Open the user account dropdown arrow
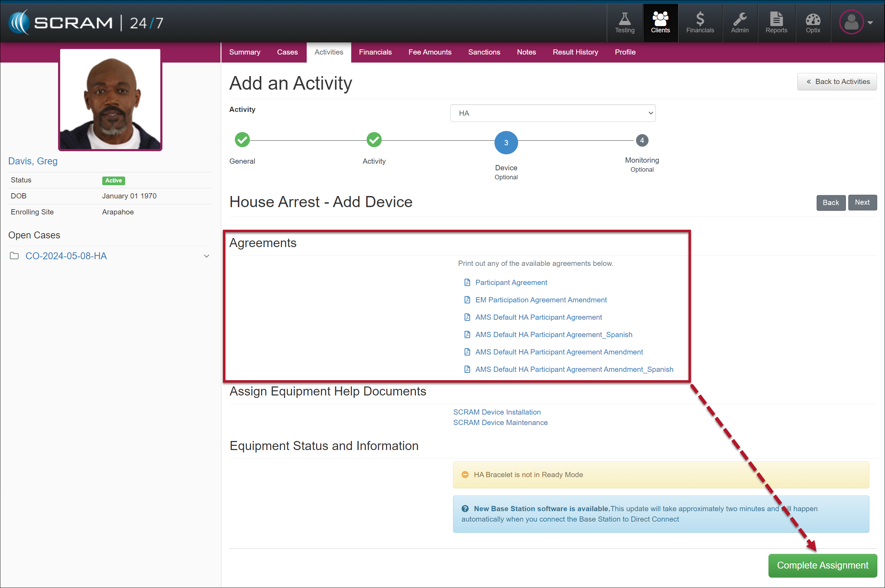The image size is (885, 588). click(x=870, y=23)
